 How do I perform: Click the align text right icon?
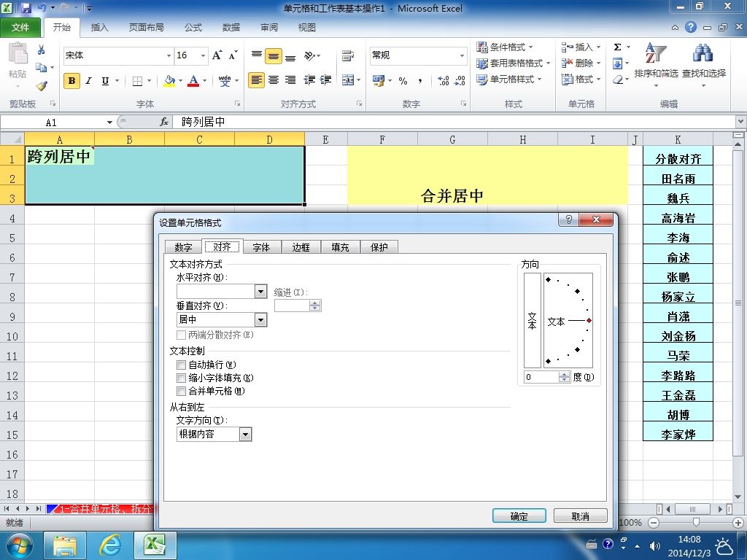click(290, 80)
